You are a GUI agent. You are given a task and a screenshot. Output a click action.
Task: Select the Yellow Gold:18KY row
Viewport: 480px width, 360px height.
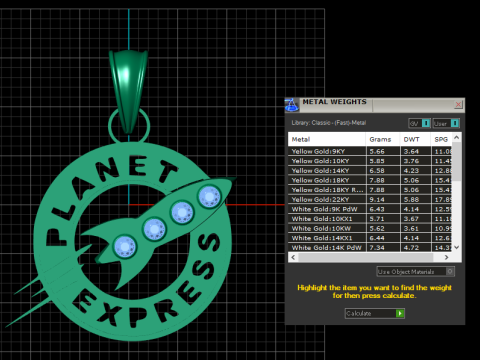coord(370,180)
